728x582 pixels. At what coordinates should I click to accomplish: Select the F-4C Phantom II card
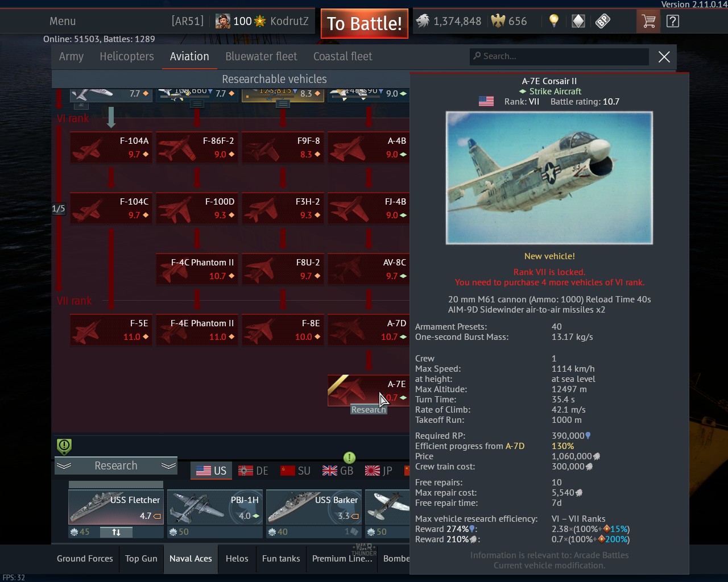[197, 269]
